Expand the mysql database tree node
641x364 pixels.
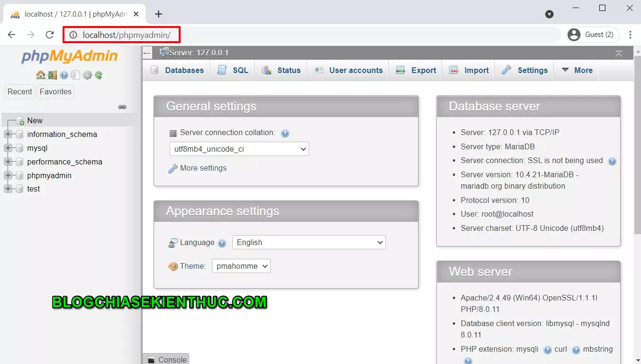pyautogui.click(x=8, y=148)
